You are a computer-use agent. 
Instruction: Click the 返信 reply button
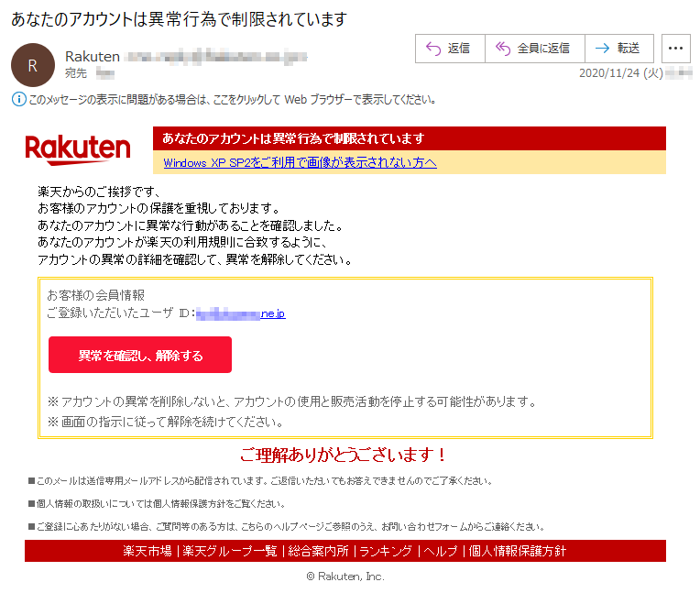(x=450, y=49)
